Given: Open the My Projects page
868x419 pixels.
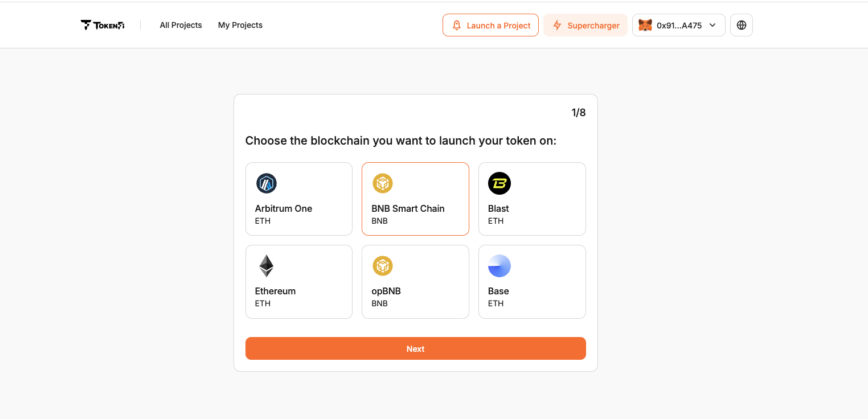Looking at the screenshot, I should tap(240, 25).
